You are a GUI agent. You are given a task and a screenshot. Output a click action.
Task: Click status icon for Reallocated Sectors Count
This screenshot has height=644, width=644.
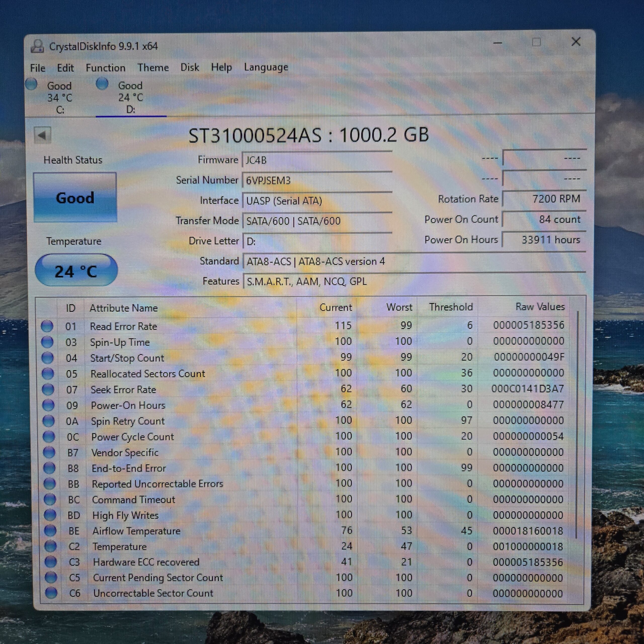click(x=48, y=374)
